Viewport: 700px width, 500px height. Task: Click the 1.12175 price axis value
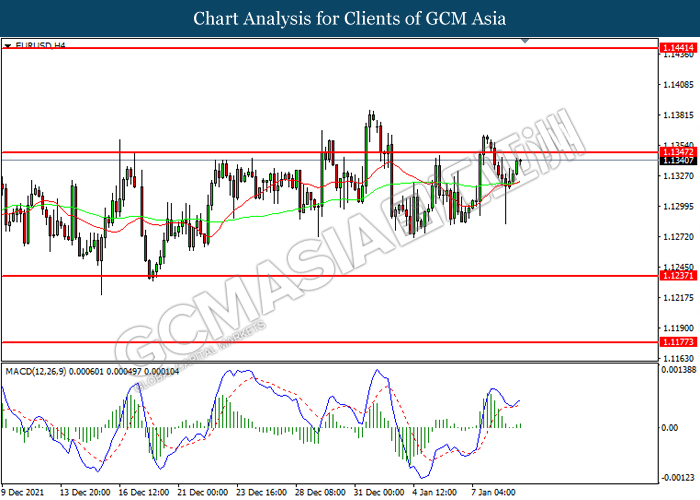pyautogui.click(x=679, y=297)
